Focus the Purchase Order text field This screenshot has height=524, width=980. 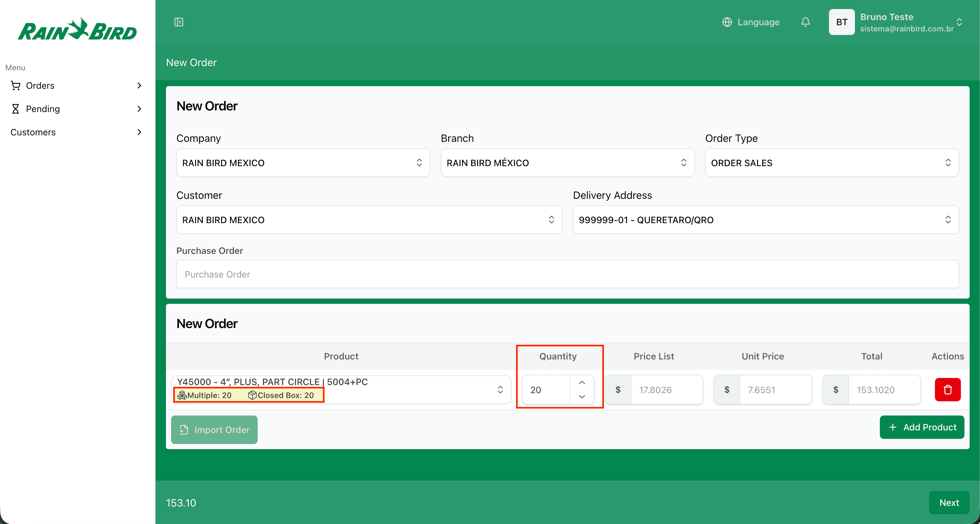[x=567, y=274]
